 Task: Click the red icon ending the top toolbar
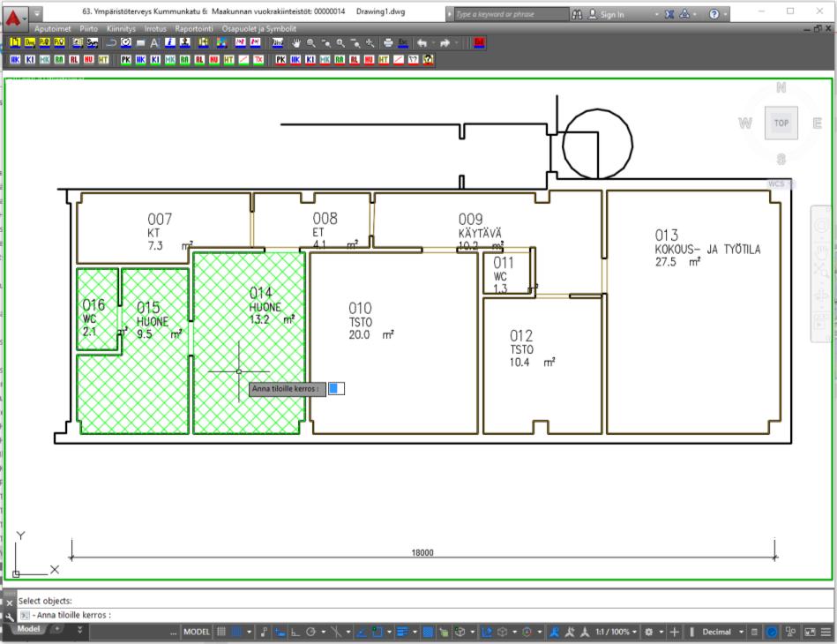(x=479, y=42)
